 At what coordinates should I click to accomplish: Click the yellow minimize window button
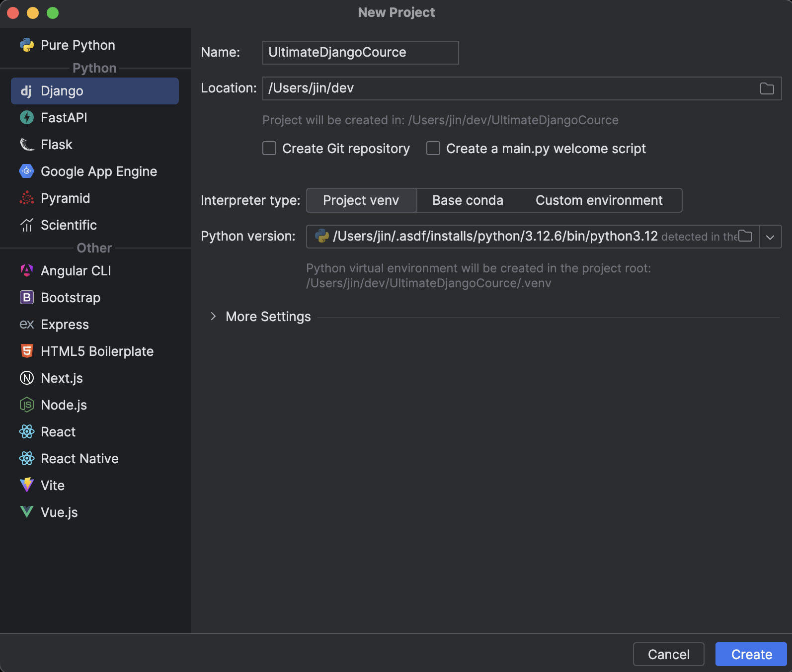click(33, 13)
